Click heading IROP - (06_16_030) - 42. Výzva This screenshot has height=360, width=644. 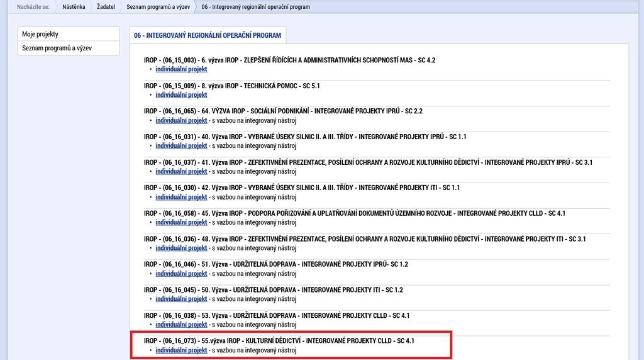(x=302, y=188)
